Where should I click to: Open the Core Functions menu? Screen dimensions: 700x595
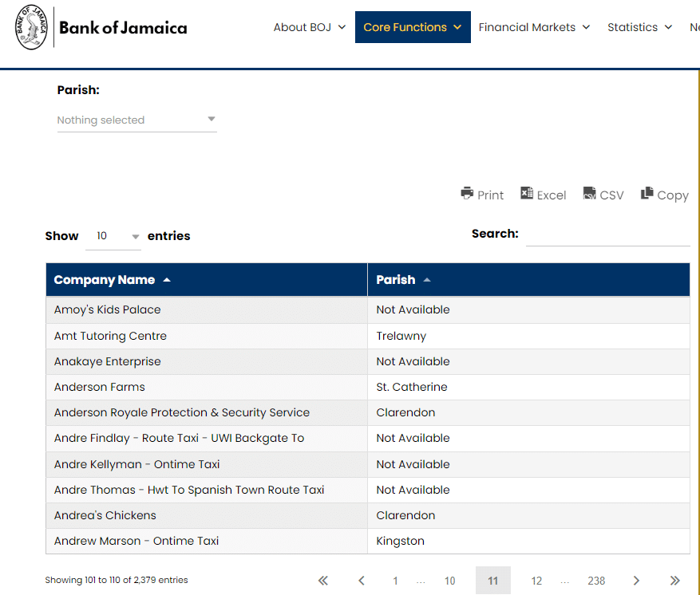click(x=412, y=27)
